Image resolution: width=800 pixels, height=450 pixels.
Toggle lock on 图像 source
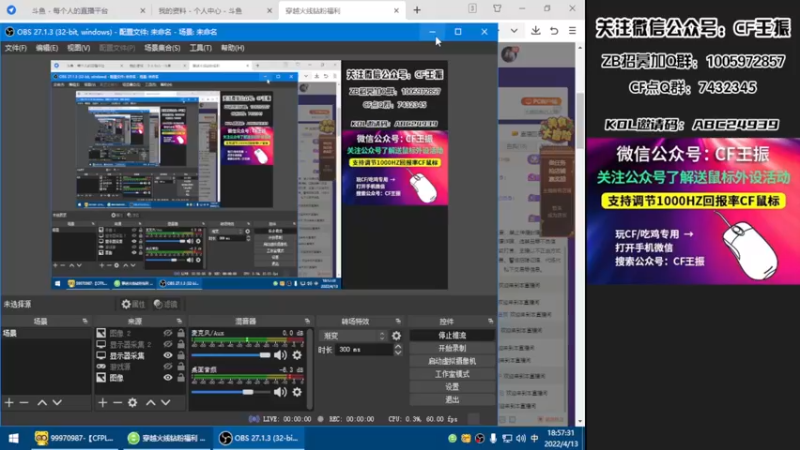(x=181, y=378)
